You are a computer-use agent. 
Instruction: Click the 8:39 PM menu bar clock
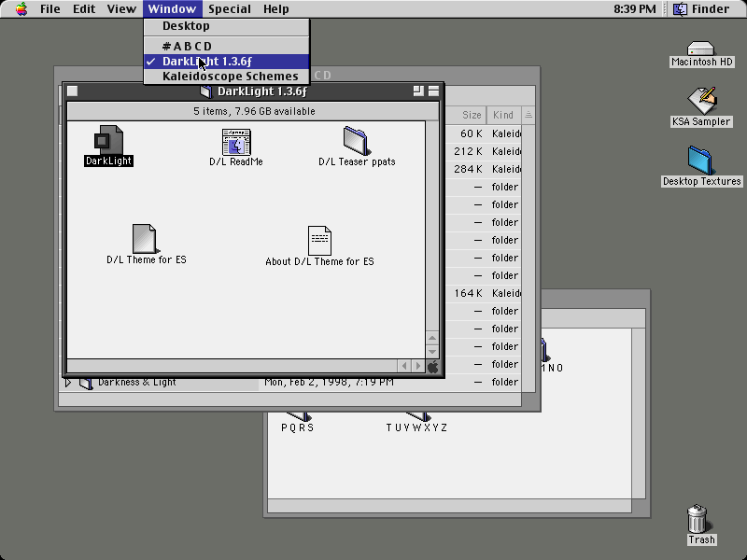coord(635,9)
